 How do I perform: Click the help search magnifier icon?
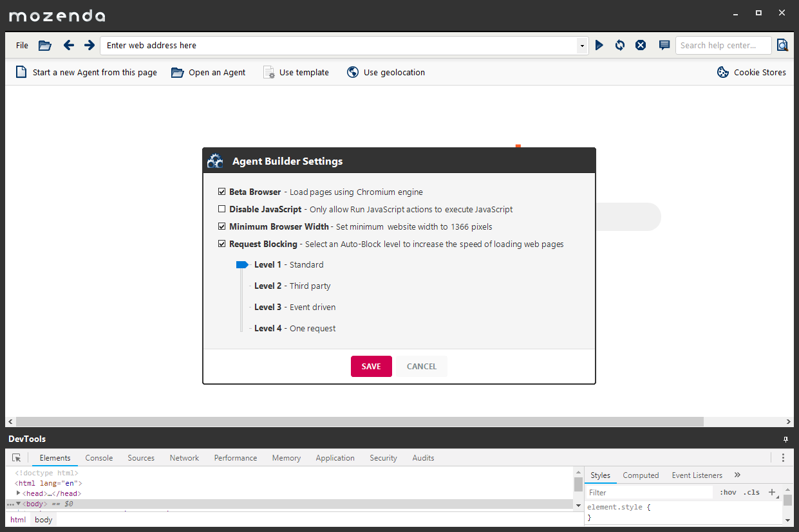pos(782,45)
